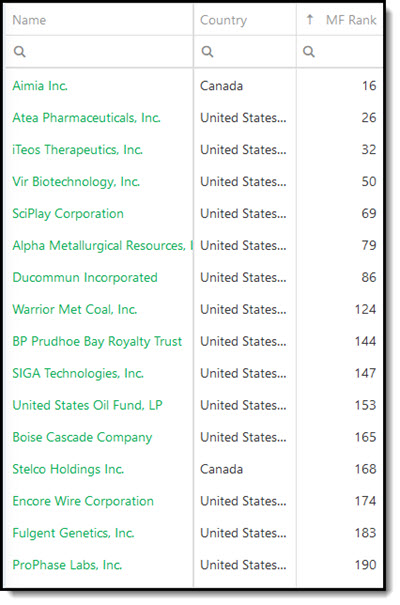The width and height of the screenshot is (400, 605).
Task: Open the iTeos Therapeutics, Inc. link
Action: pyautogui.click(x=78, y=150)
